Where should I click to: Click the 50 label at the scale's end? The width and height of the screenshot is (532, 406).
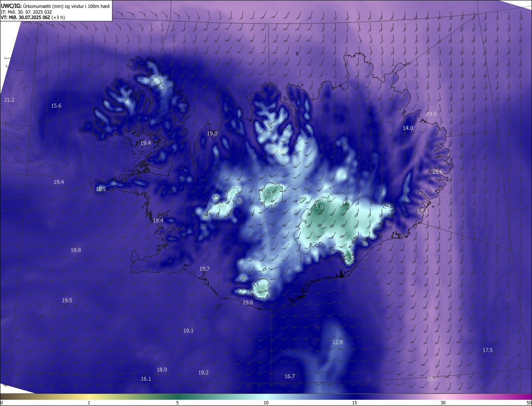click(x=529, y=403)
